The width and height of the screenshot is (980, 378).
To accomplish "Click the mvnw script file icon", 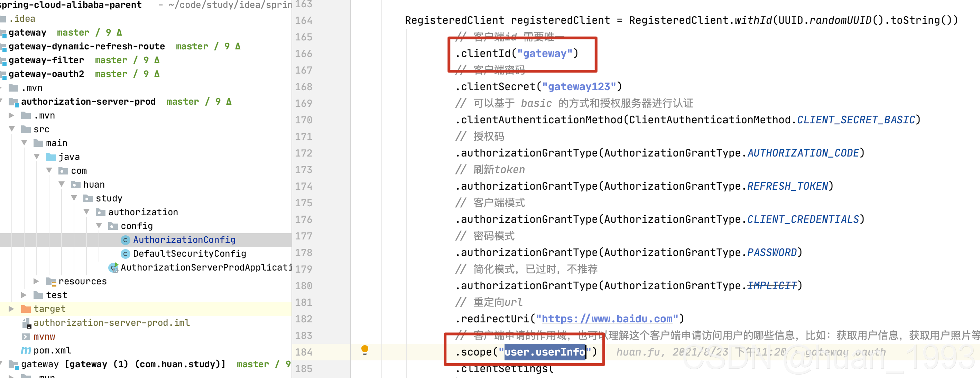I will click(x=26, y=337).
